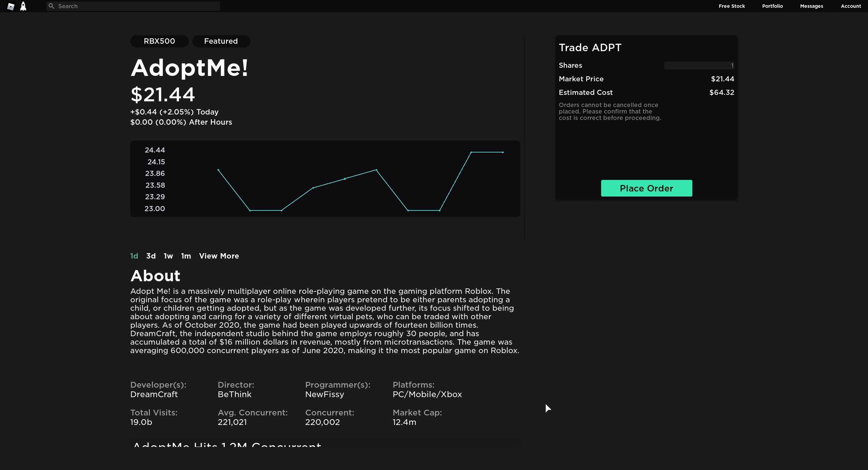Click the Roblox logo icon

click(x=11, y=6)
